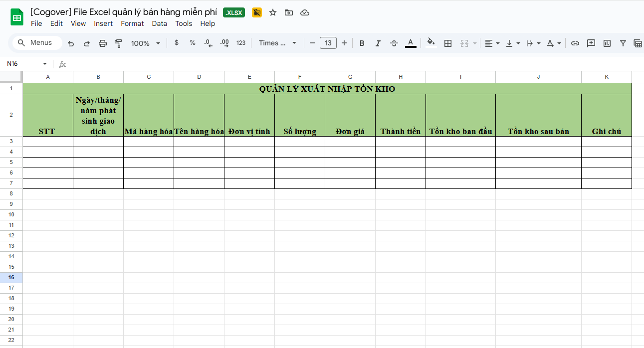Image resolution: width=644 pixels, height=348 pixels.
Task: Open the Edit menu
Action: pyautogui.click(x=56, y=23)
